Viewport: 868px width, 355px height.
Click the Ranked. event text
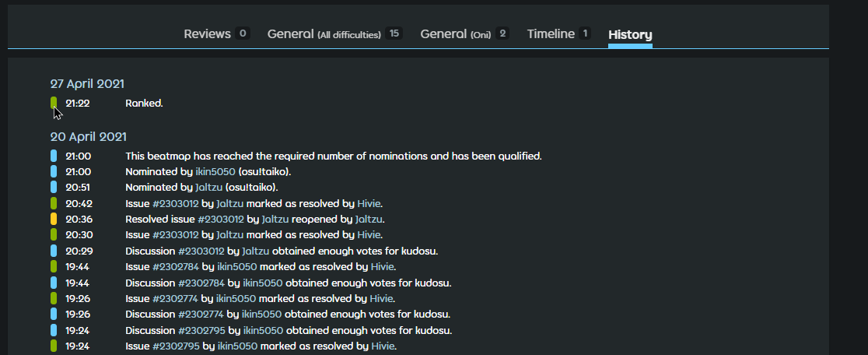[x=144, y=103]
